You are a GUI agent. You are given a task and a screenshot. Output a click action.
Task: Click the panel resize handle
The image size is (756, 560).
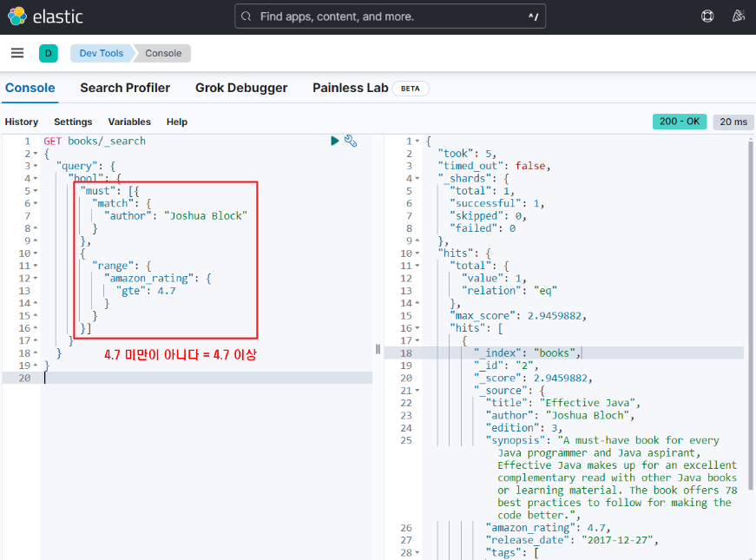(x=378, y=349)
